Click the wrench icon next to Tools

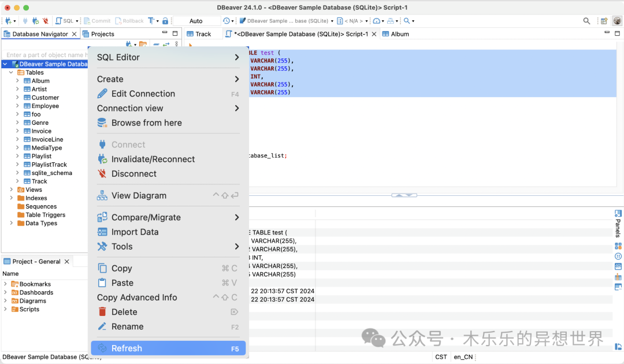coord(102,246)
